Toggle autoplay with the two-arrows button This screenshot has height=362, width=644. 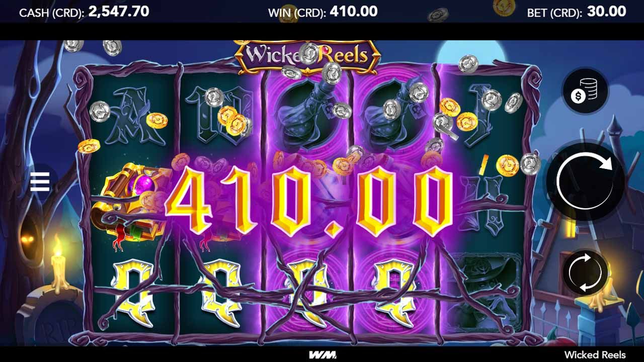[x=585, y=272]
